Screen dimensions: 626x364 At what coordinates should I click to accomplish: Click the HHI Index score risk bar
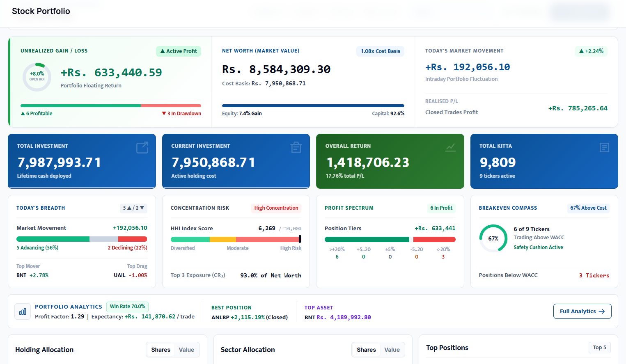click(236, 239)
